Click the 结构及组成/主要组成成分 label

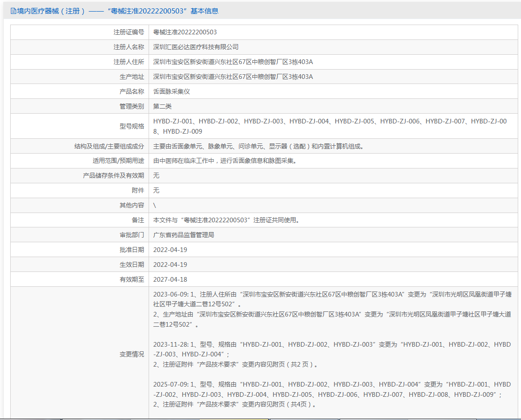109,146
